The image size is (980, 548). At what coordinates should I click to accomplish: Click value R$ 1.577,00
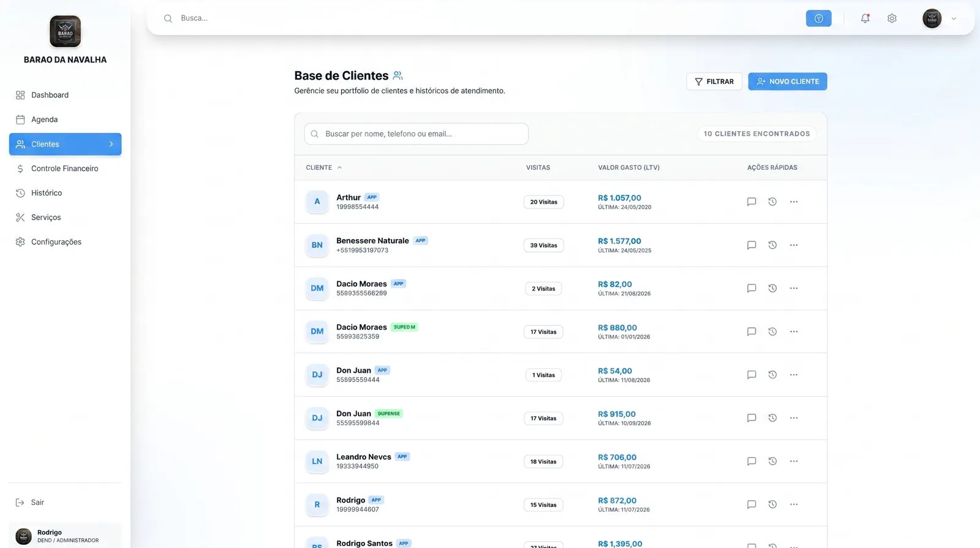click(x=619, y=241)
